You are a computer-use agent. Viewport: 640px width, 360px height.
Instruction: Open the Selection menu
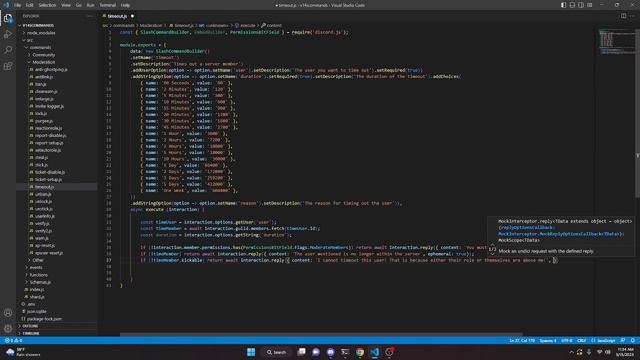pyautogui.click(x=47, y=5)
